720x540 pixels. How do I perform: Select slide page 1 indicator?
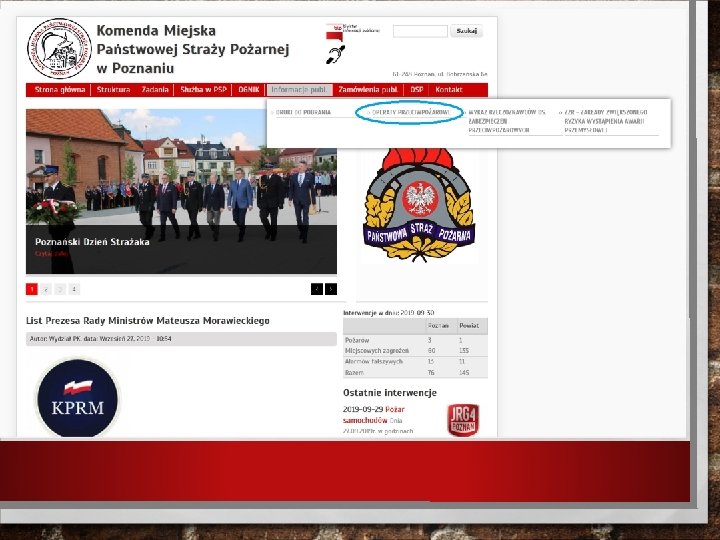[x=32, y=289]
